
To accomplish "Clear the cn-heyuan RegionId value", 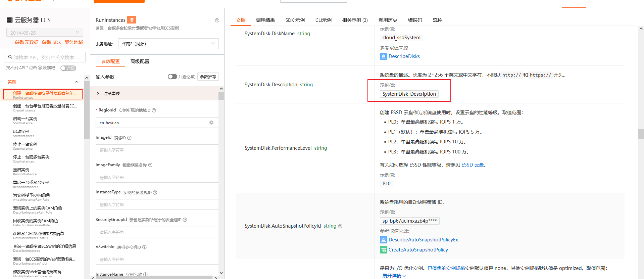I will coord(211,123).
